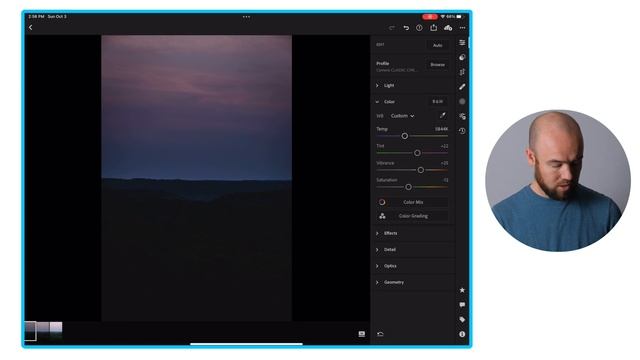Open the Presets overlapping circles icon
Viewport: 640px width, 360px height.
(462, 57)
